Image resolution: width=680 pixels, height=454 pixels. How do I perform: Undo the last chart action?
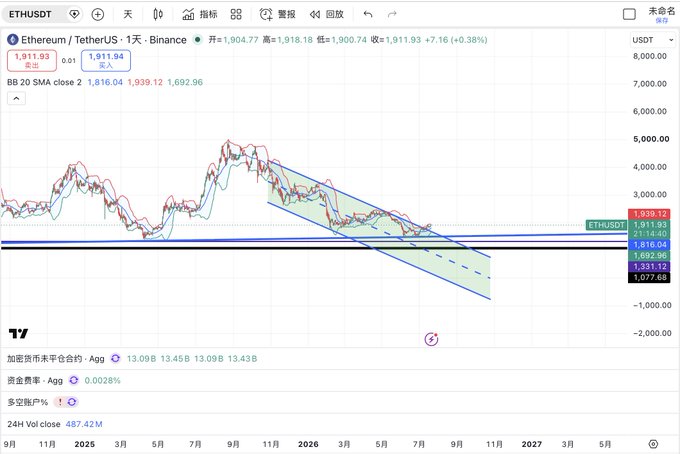368,14
